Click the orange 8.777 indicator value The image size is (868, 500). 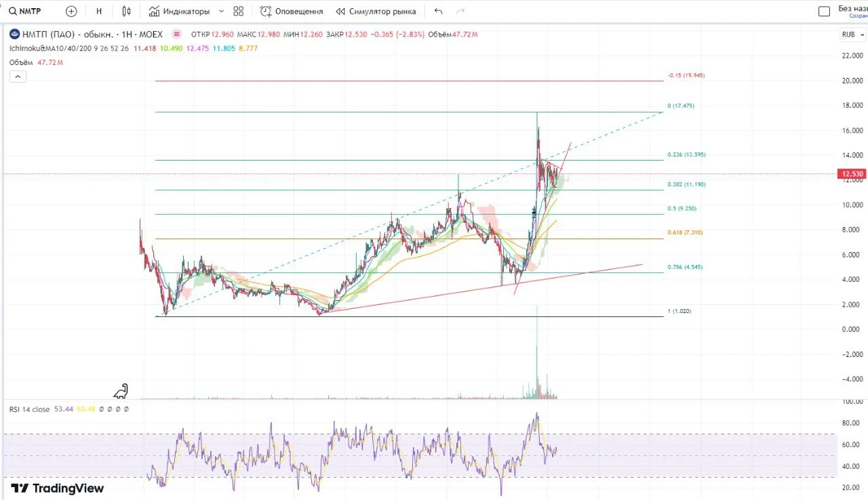pyautogui.click(x=248, y=48)
